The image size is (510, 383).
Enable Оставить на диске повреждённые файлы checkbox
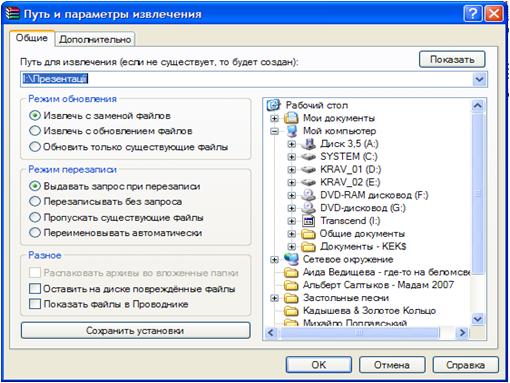(x=35, y=289)
